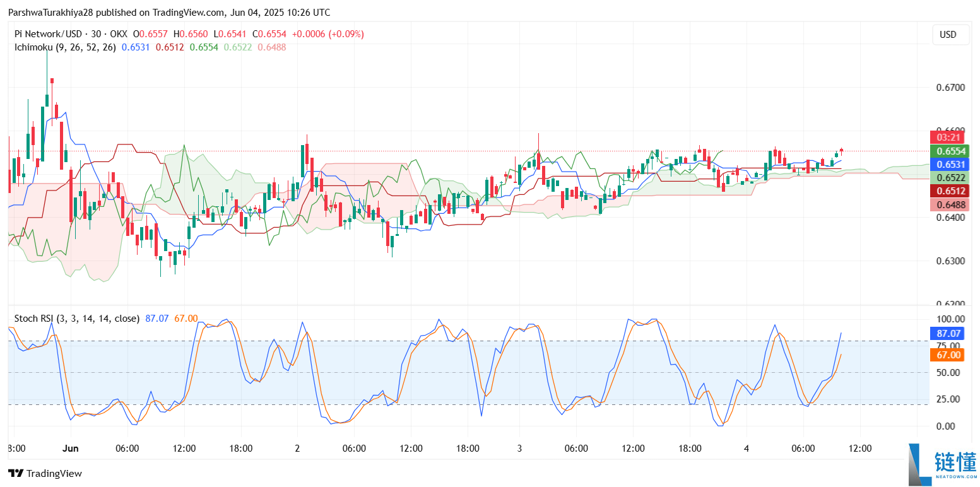Click the dark red 0.6512 price tag
The image size is (980, 487).
pyautogui.click(x=948, y=192)
